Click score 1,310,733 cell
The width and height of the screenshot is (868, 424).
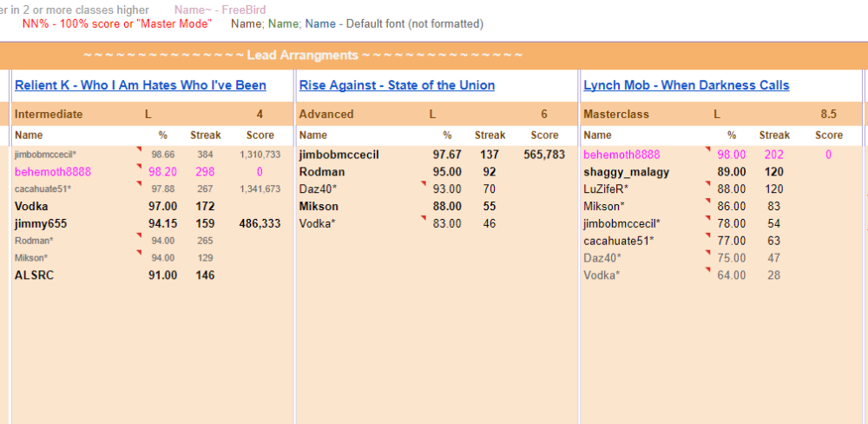click(x=260, y=155)
